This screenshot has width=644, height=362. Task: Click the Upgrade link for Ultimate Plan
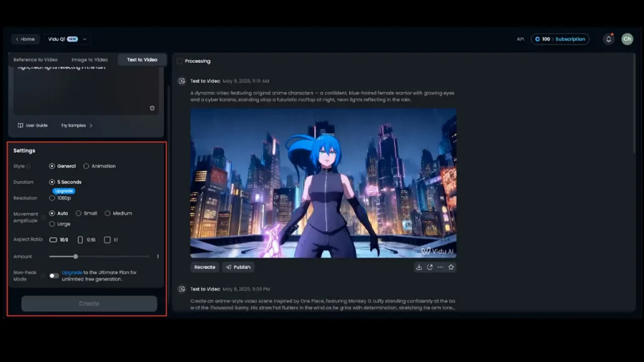tap(72, 273)
